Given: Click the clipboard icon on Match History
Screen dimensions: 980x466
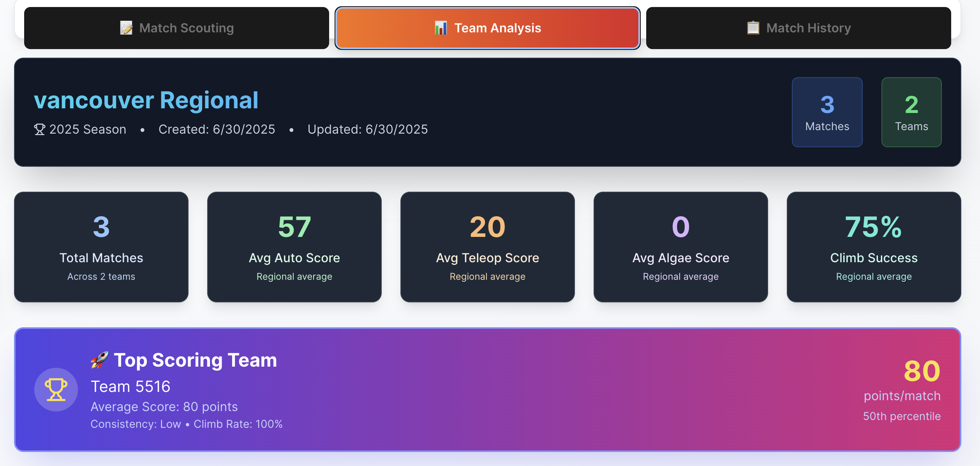Looking at the screenshot, I should 753,28.
